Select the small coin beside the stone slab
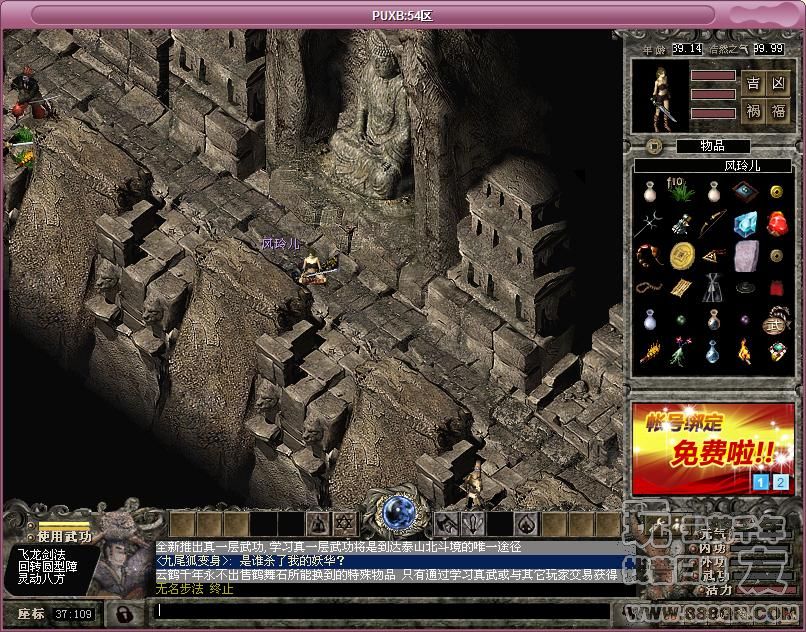This screenshot has height=632, width=806. [776, 255]
